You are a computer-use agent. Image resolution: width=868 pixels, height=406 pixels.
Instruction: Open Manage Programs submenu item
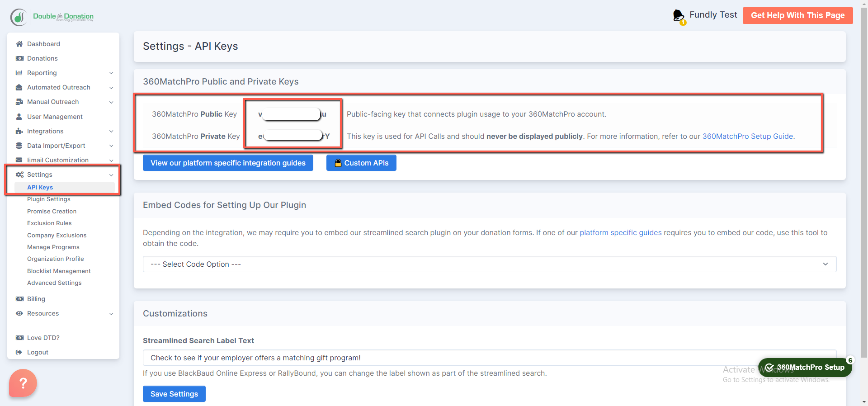[53, 247]
